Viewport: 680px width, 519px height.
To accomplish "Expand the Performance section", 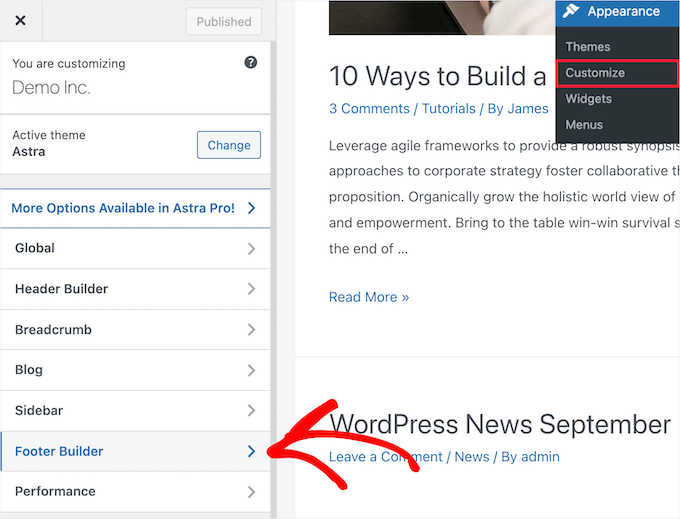I will pyautogui.click(x=135, y=491).
